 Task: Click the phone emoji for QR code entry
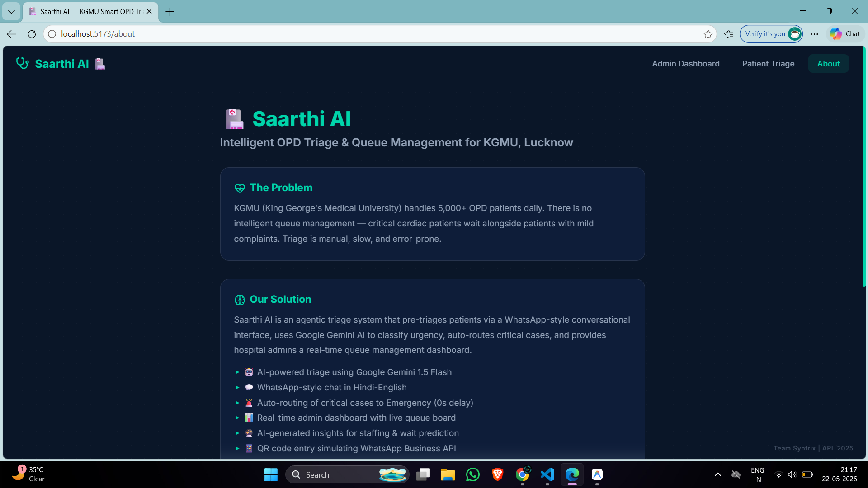249,448
